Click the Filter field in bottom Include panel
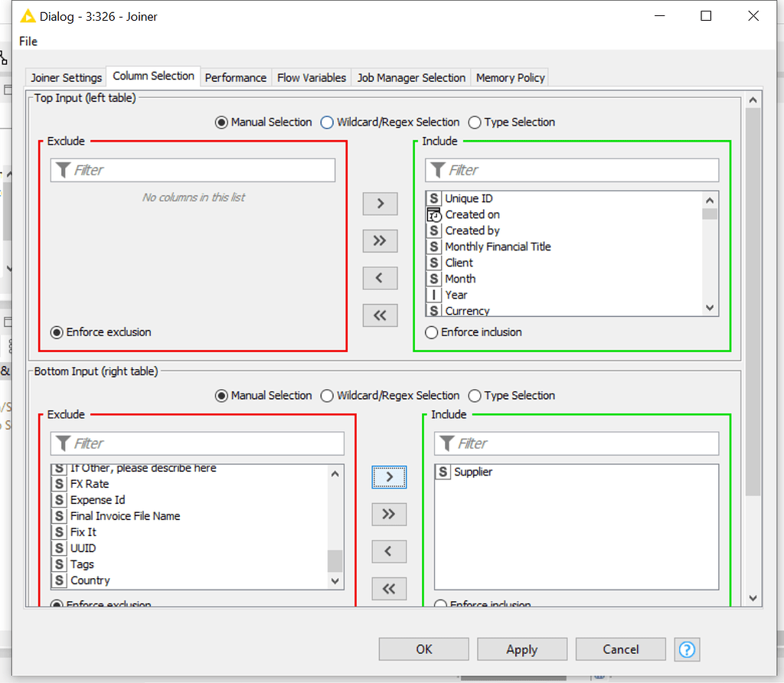The width and height of the screenshot is (784, 683). [x=574, y=443]
